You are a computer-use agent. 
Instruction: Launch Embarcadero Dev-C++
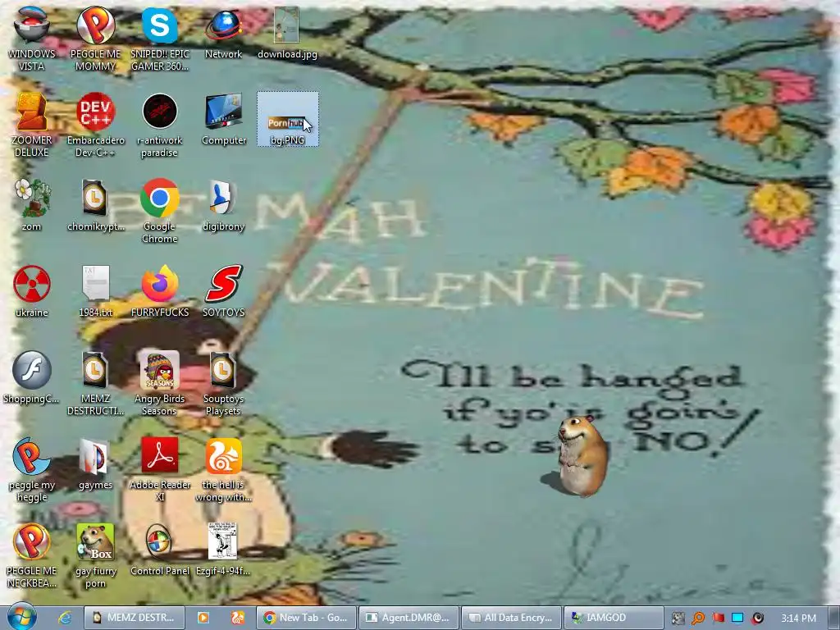pos(95,125)
